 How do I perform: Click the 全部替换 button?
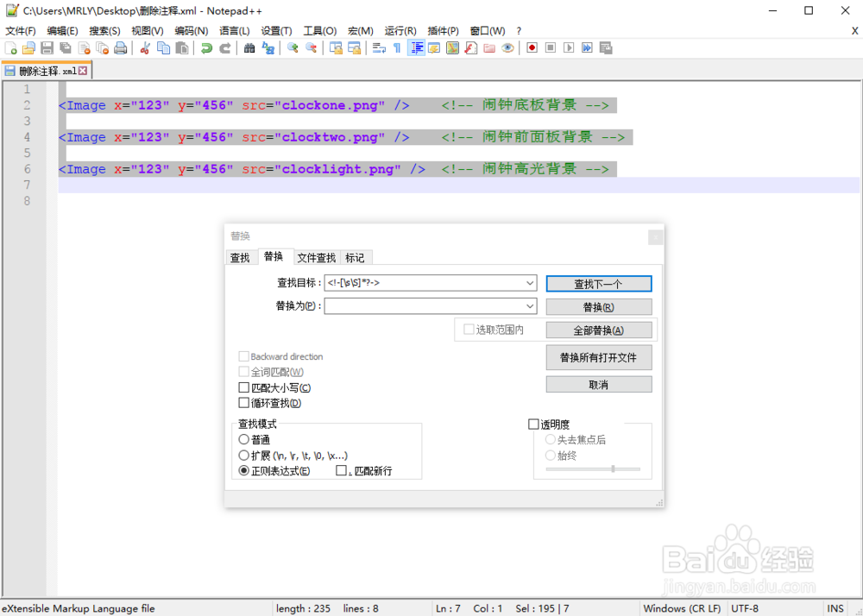tap(599, 330)
